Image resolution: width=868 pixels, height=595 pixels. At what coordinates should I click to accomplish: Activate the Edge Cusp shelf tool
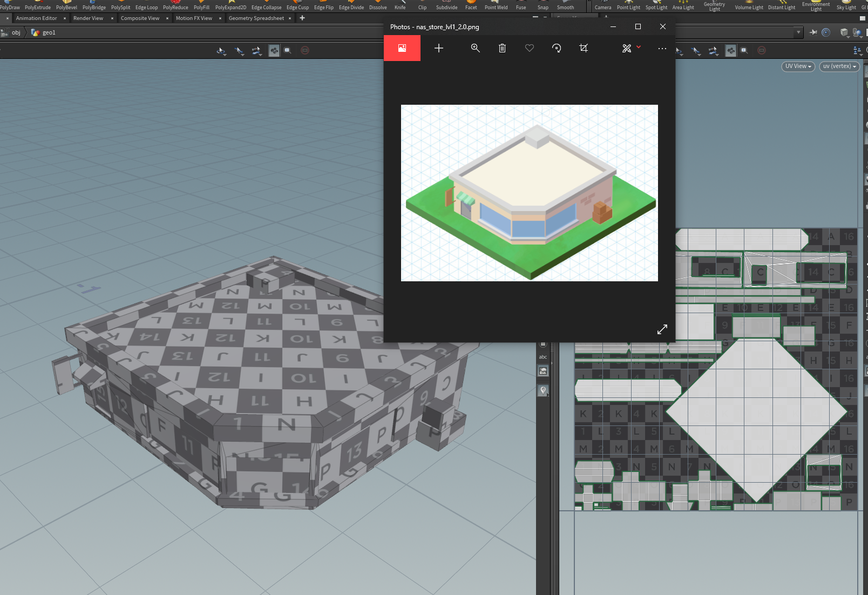(x=297, y=5)
